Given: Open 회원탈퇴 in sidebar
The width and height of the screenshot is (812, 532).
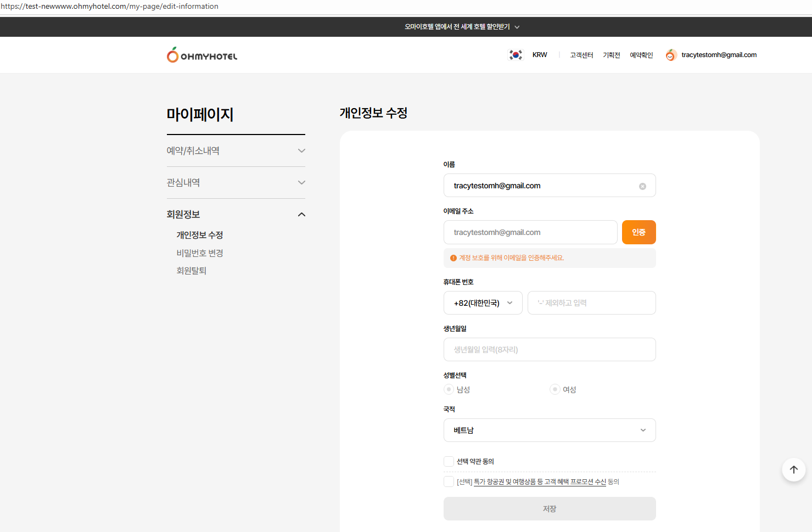Looking at the screenshot, I should (192, 271).
